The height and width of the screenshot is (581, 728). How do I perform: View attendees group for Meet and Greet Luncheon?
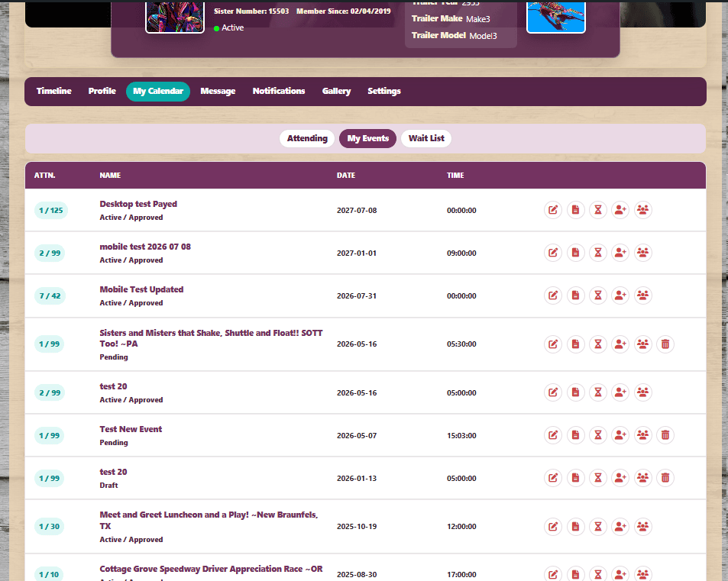click(643, 527)
